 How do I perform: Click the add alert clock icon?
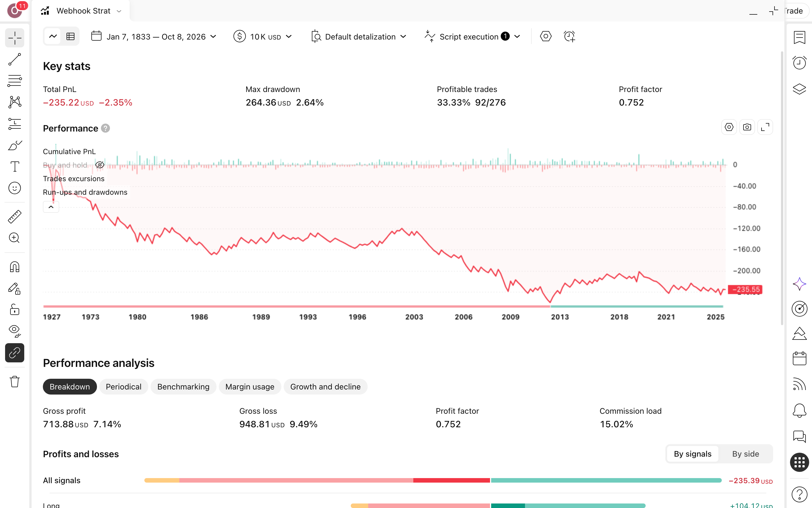pos(570,36)
